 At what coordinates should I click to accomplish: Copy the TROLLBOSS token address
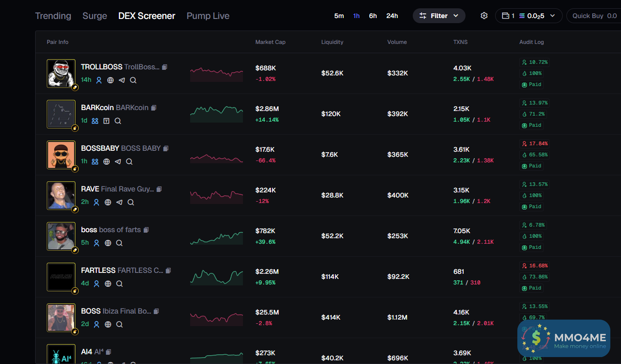[164, 67]
